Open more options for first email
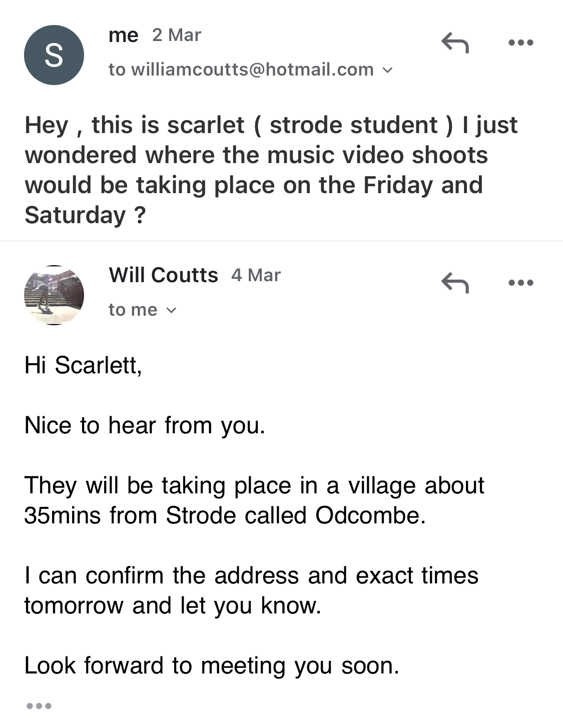 pos(520,43)
